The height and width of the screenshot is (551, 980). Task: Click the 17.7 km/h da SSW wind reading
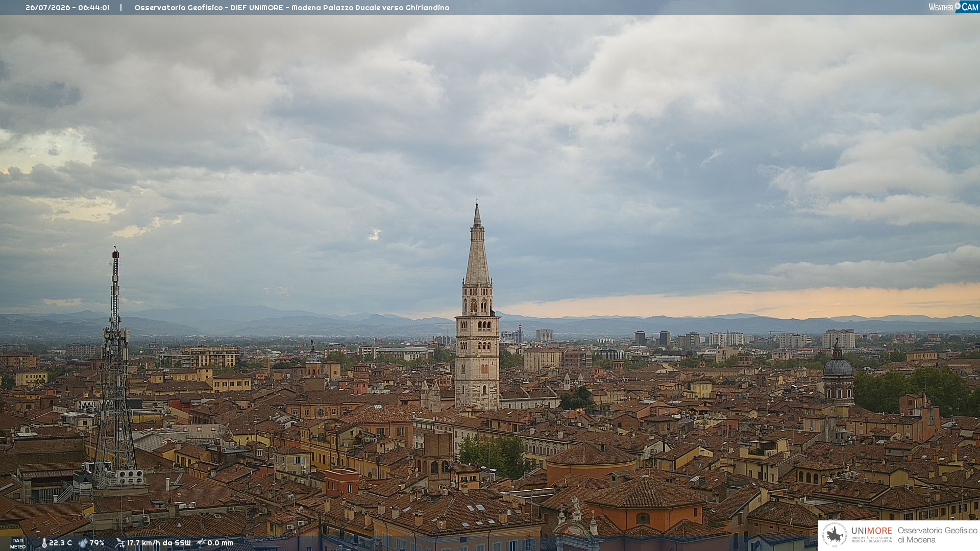[159, 543]
